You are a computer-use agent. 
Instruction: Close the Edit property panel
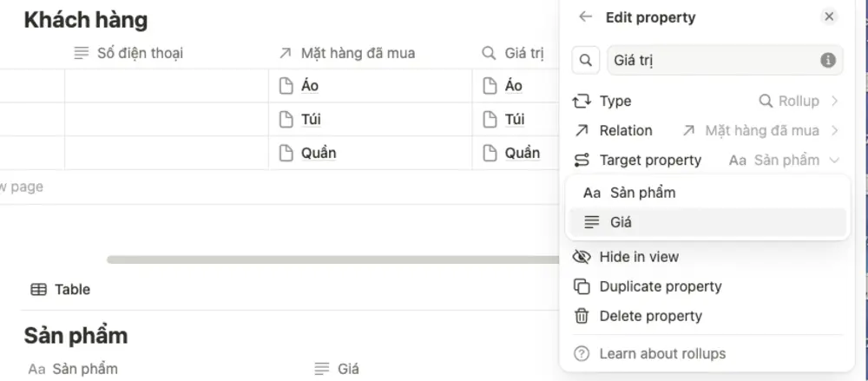tap(829, 17)
